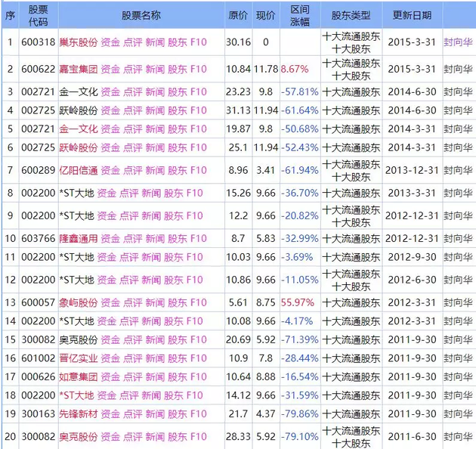Click the 区间涨幅 column header

(x=300, y=16)
